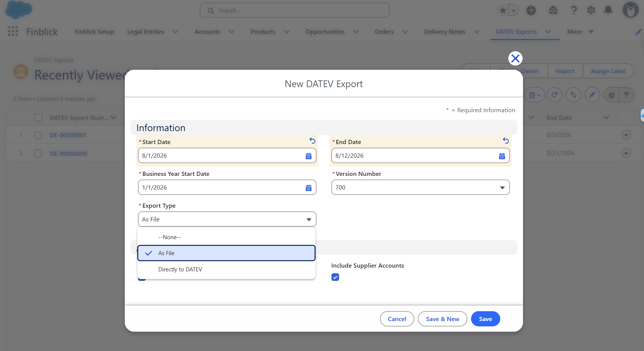The height and width of the screenshot is (351, 644).
Task: Click the End Date input field
Action: pos(420,155)
